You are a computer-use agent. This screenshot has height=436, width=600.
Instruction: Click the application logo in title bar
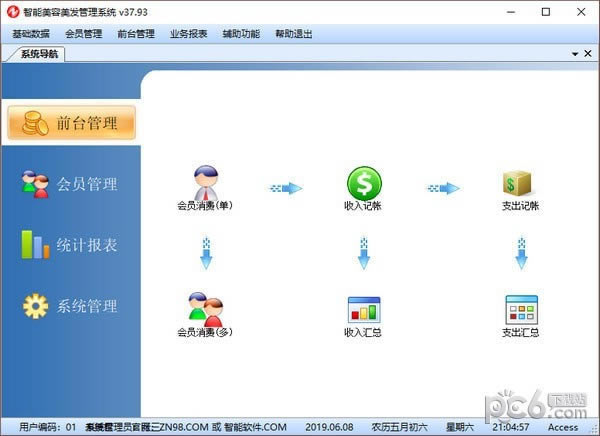(x=13, y=12)
